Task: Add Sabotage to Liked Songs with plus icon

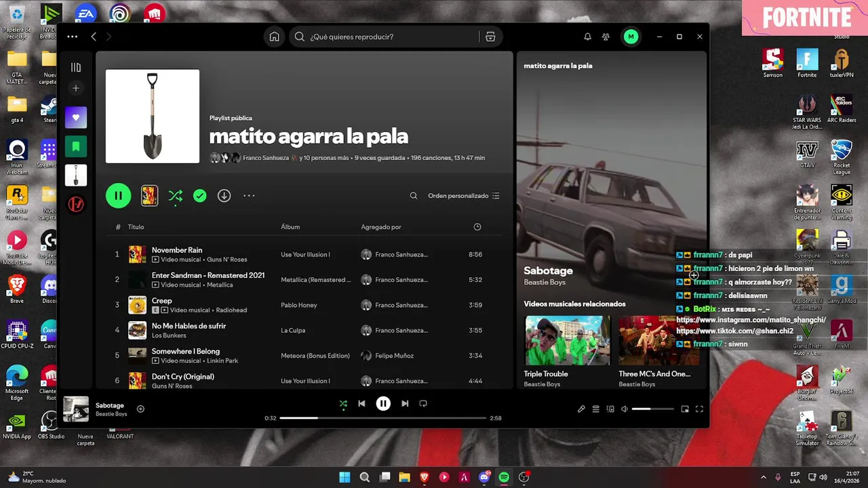Action: [x=140, y=409]
